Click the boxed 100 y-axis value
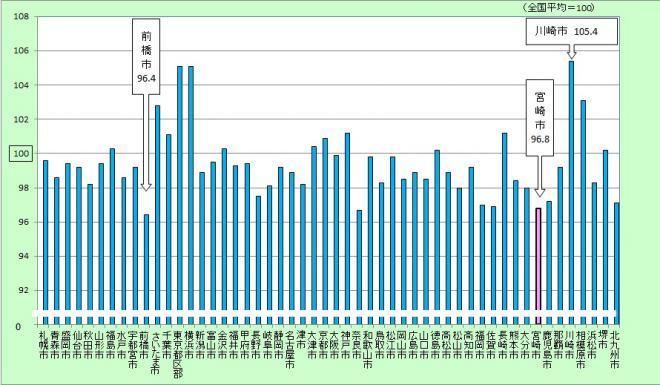This screenshot has width=660, height=385. [22, 154]
